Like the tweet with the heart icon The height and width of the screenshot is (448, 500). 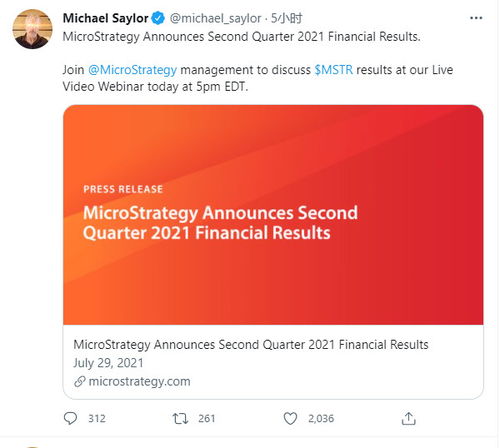tap(290, 418)
